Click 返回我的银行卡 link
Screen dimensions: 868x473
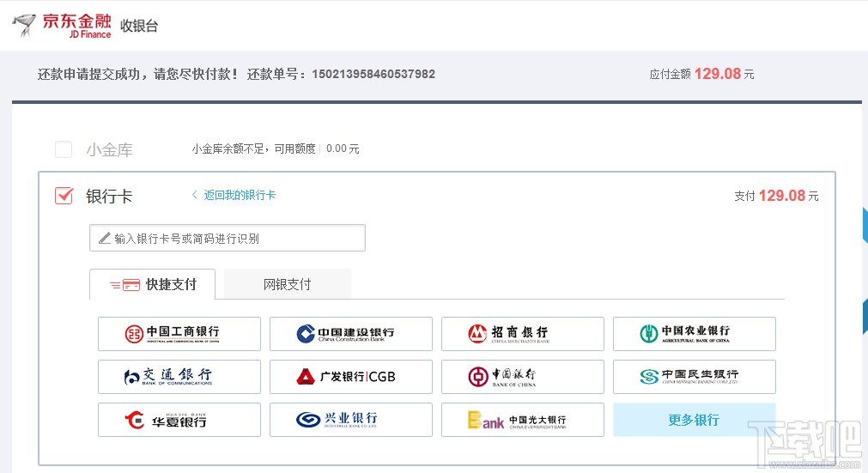coord(240,195)
